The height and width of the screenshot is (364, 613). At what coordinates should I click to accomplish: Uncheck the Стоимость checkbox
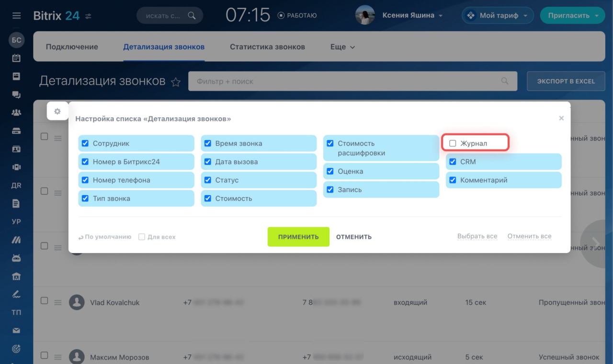click(207, 198)
